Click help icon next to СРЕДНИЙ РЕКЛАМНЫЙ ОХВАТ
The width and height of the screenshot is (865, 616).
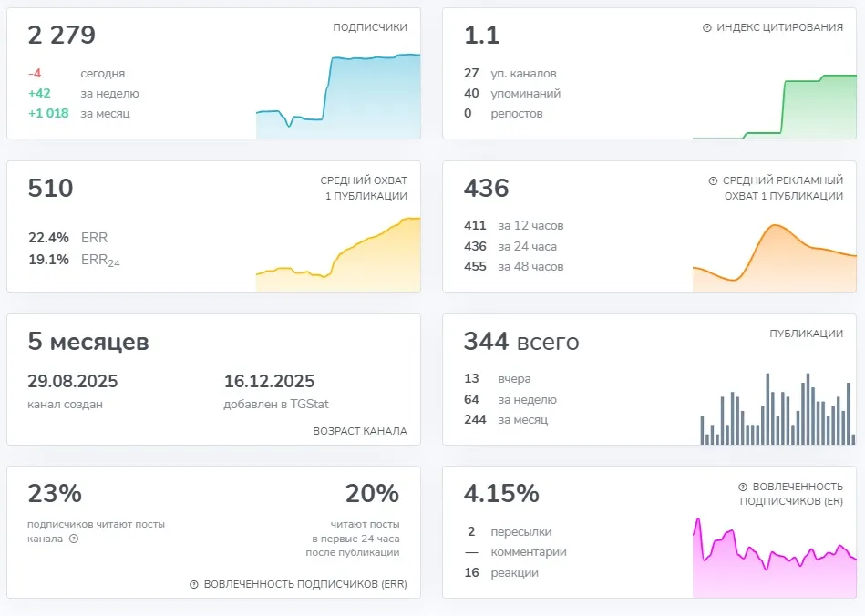click(713, 181)
